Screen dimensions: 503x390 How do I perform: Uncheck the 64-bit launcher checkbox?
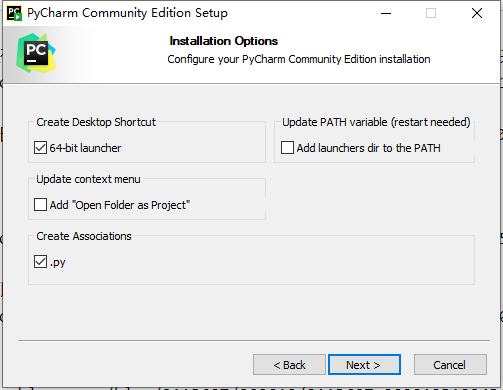[x=40, y=148]
